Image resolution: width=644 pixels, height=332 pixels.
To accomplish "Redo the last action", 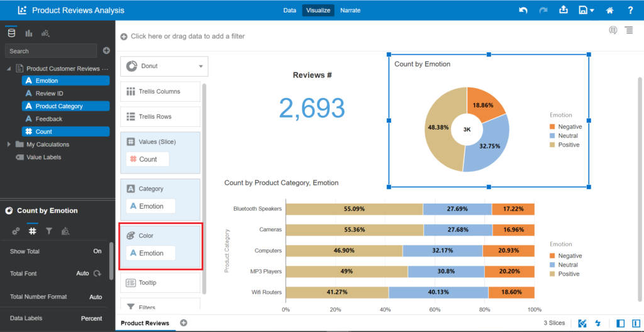I will click(x=543, y=10).
